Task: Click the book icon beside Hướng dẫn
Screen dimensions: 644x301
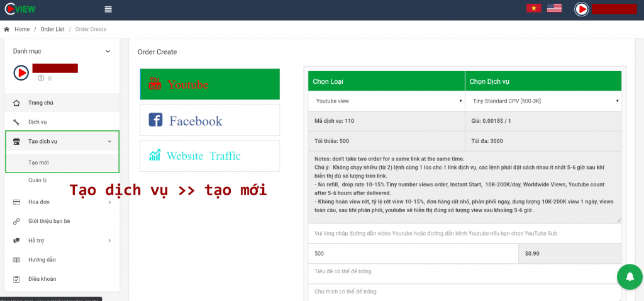Action: click(16, 260)
